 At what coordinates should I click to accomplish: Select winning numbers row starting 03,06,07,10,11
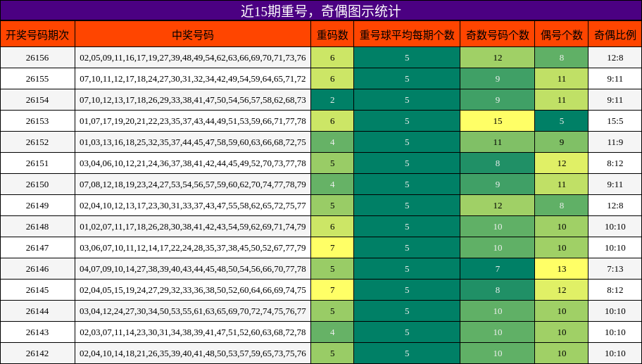pos(193,248)
